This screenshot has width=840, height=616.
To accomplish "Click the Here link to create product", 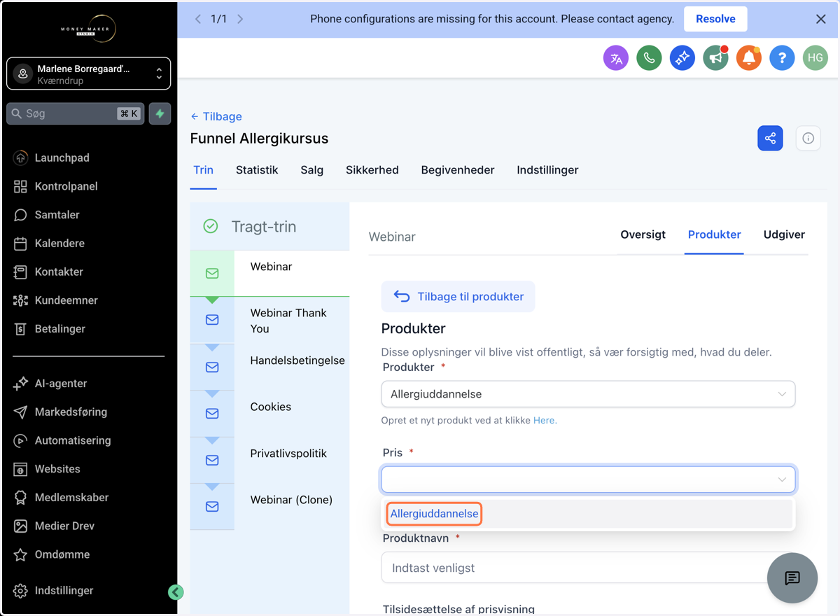I will pos(545,421).
